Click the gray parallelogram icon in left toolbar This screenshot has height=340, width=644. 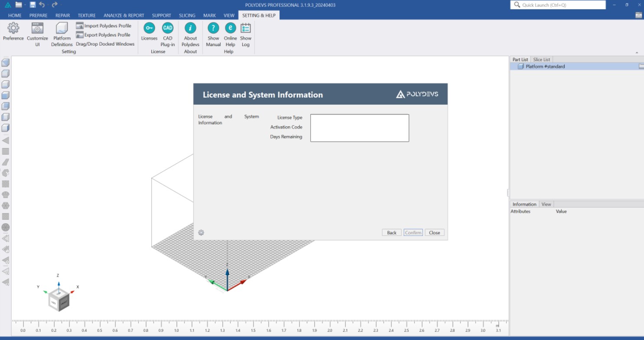click(x=6, y=162)
